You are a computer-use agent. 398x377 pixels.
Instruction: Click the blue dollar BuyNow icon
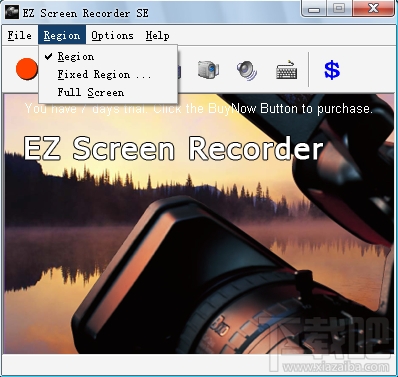click(332, 70)
